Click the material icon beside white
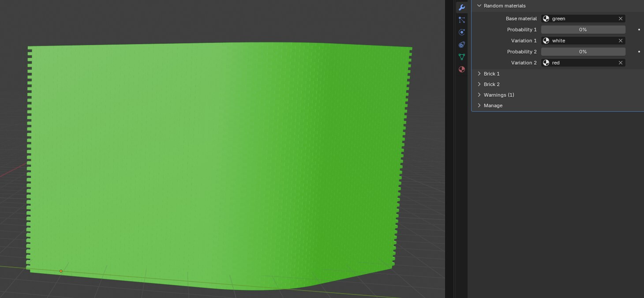 pos(546,41)
